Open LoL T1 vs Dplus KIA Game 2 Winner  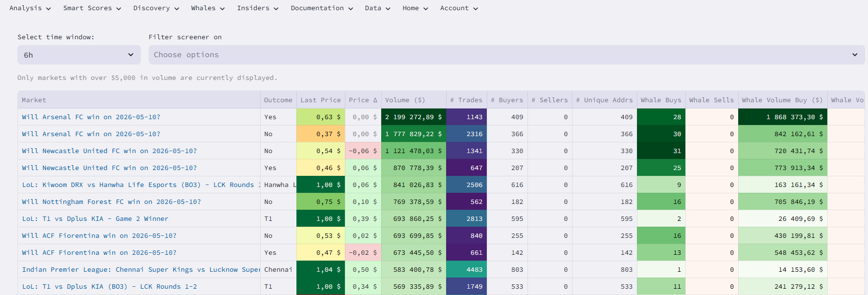coord(95,219)
